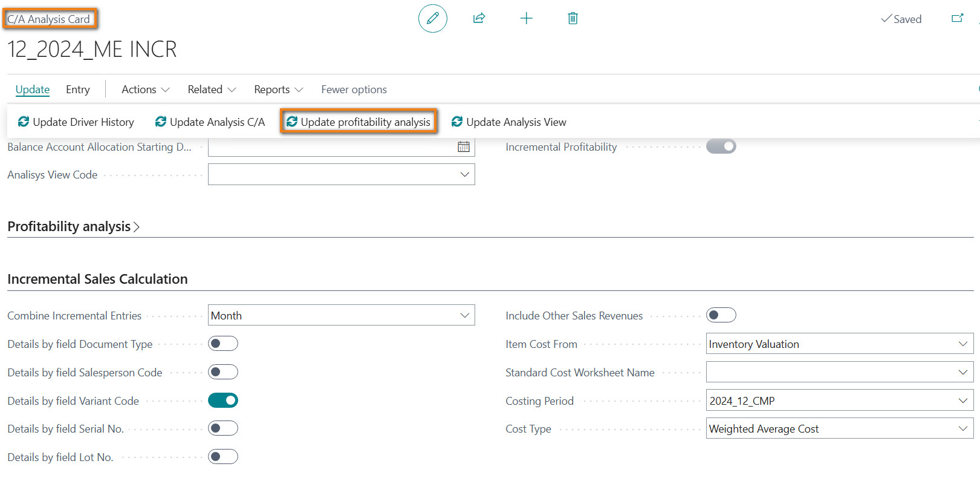Click the C/A Analysis Card caption
The image size is (980, 481).
pyautogui.click(x=48, y=19)
